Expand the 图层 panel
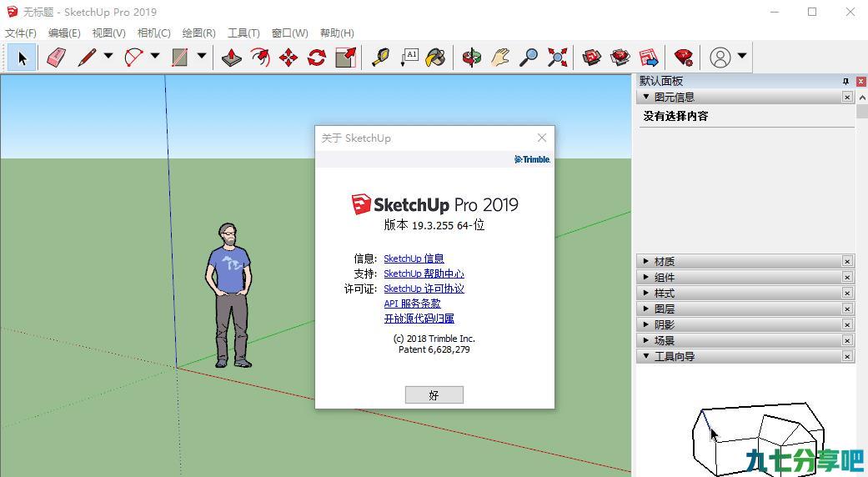Viewport: 868px width, 477px height. pos(645,309)
